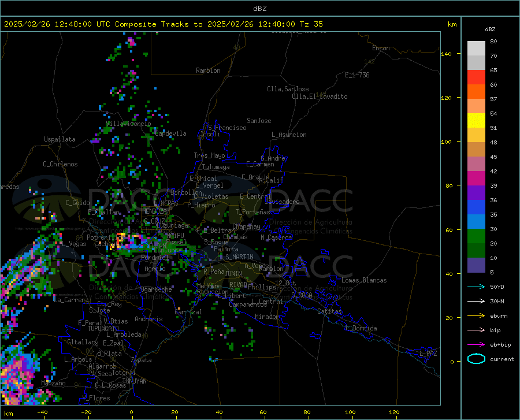This screenshot has height=420, width=520.
Task: Click the purple 39 dBZ swatch
Action: tap(476, 192)
